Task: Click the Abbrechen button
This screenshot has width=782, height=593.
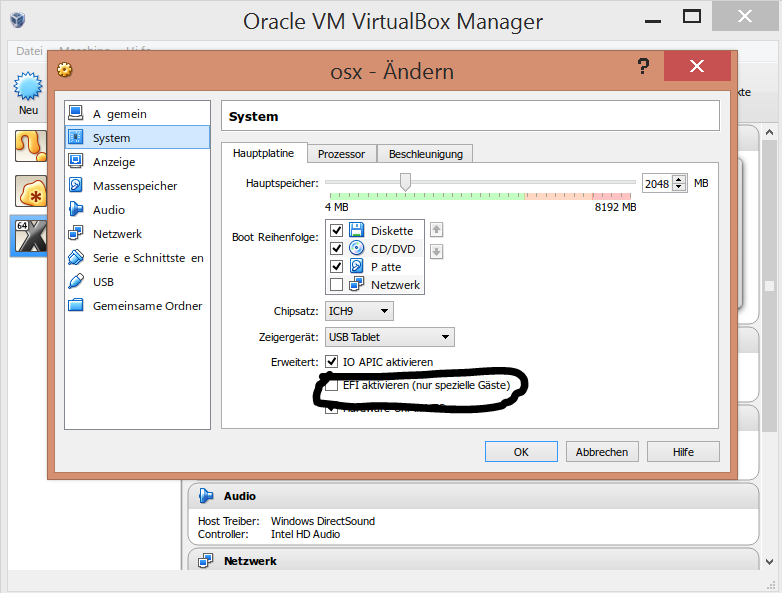Action: tap(602, 452)
